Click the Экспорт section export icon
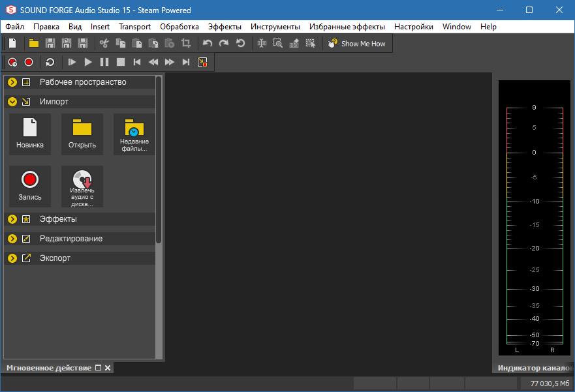This screenshot has height=392, width=575. coord(26,258)
